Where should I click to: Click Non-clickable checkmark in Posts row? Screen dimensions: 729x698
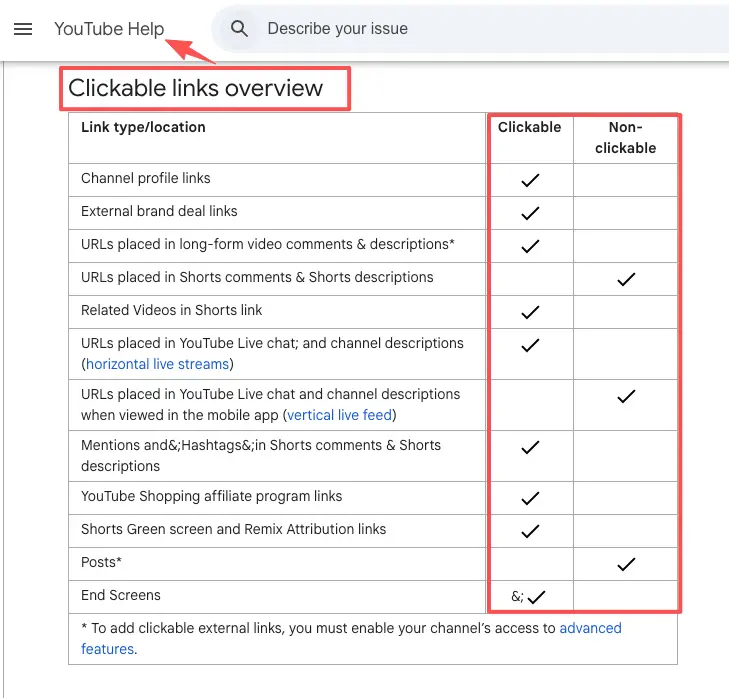(x=626, y=564)
